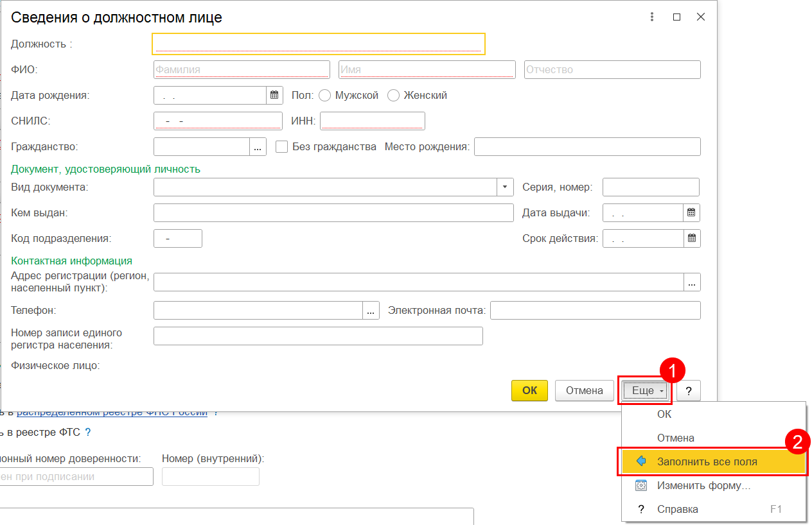Enable the Без гражданства checkbox
Viewport: 812px width, 525px height.
tap(281, 146)
